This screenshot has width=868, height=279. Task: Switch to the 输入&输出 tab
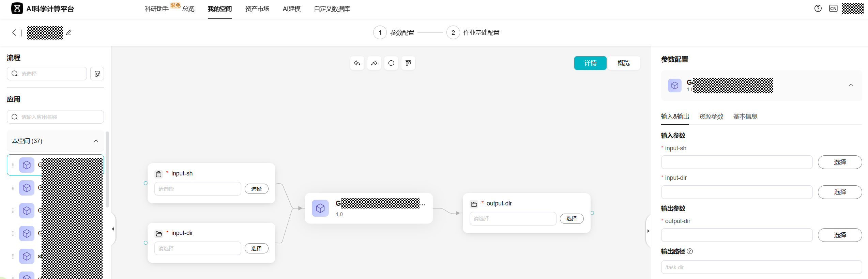(x=675, y=117)
